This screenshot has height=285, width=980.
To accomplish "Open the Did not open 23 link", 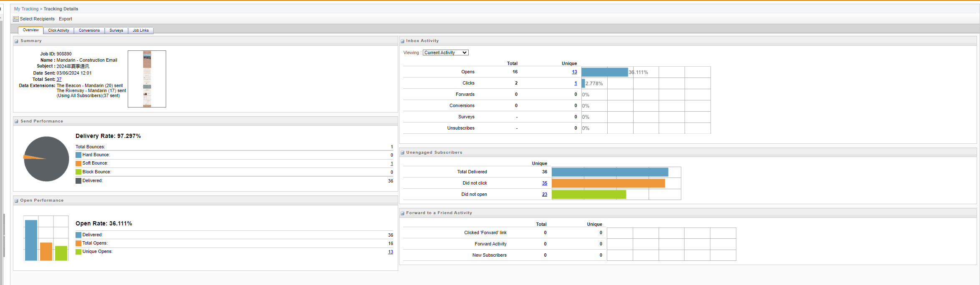I will pyautogui.click(x=545, y=195).
